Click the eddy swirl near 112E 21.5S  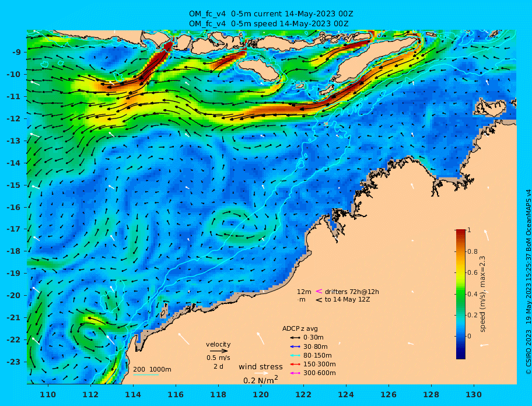pyautogui.click(x=89, y=334)
